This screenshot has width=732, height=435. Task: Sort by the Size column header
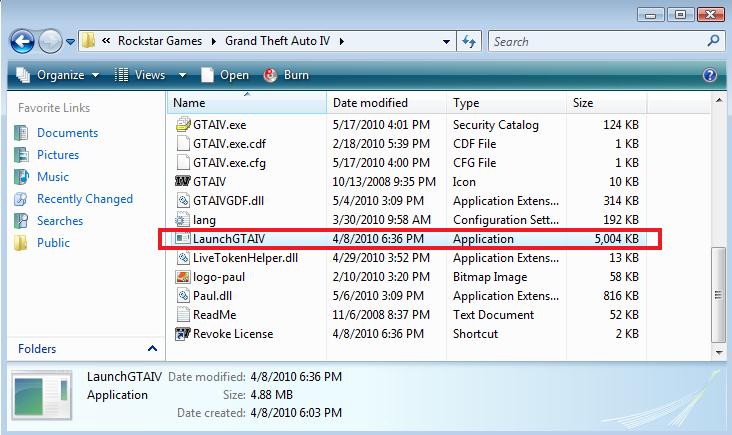(x=607, y=103)
